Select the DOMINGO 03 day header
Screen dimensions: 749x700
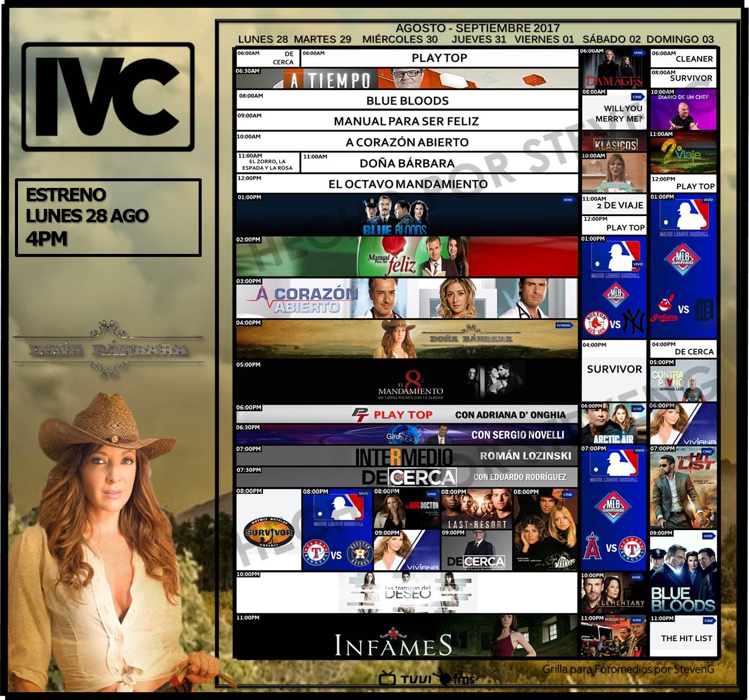tap(680, 40)
